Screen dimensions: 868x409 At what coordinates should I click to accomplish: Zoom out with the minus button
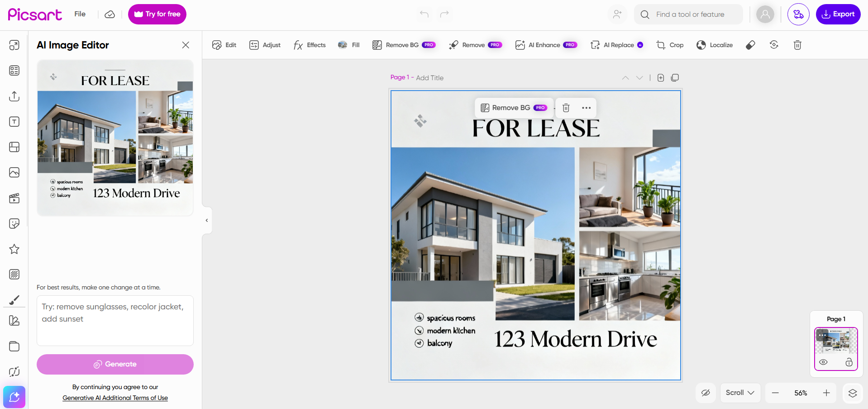pos(775,393)
